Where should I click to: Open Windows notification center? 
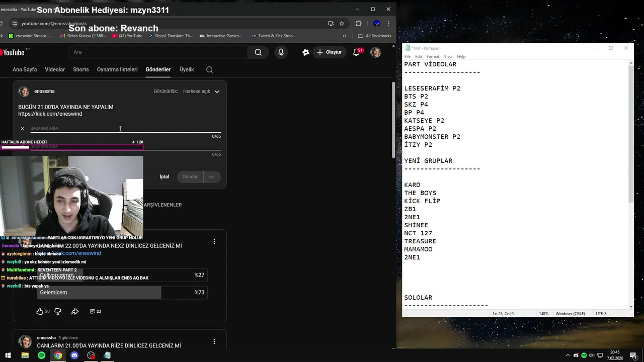[633, 355]
